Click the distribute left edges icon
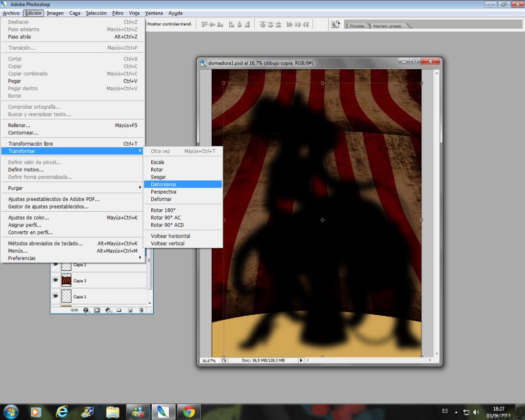 click(290, 25)
